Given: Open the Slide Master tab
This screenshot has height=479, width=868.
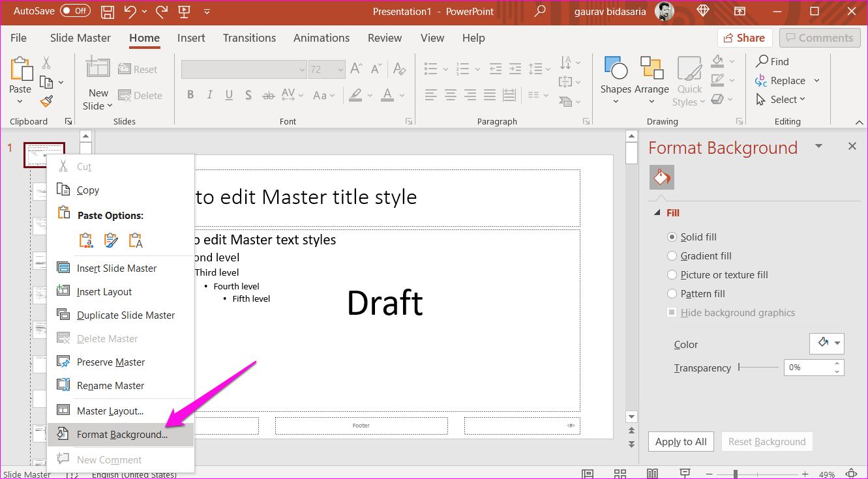Looking at the screenshot, I should coord(80,38).
